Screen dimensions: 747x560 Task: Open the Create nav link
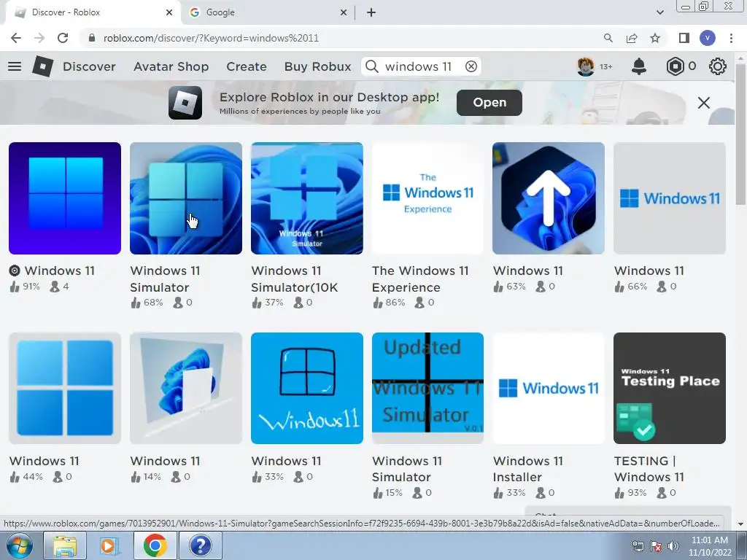(247, 66)
